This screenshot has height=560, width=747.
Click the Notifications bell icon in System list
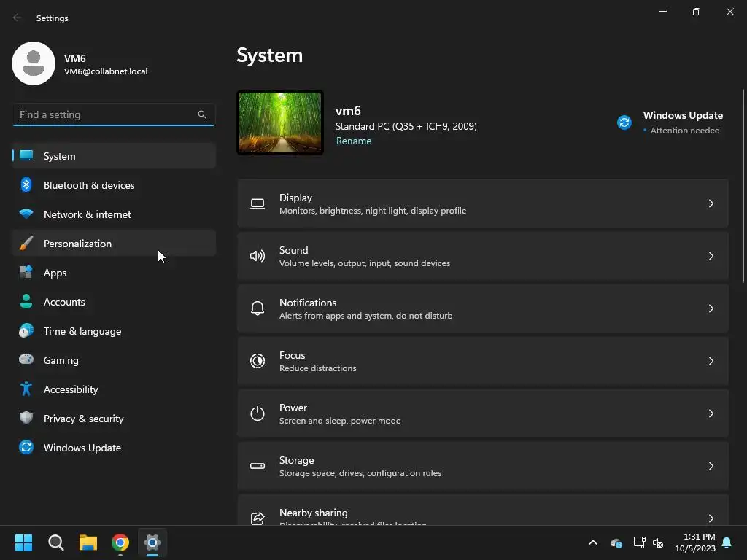(258, 308)
